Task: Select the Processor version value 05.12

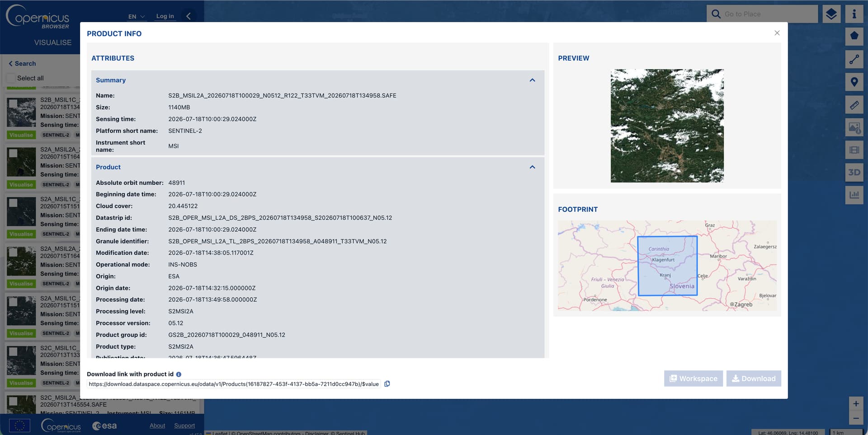Action: [x=176, y=323]
